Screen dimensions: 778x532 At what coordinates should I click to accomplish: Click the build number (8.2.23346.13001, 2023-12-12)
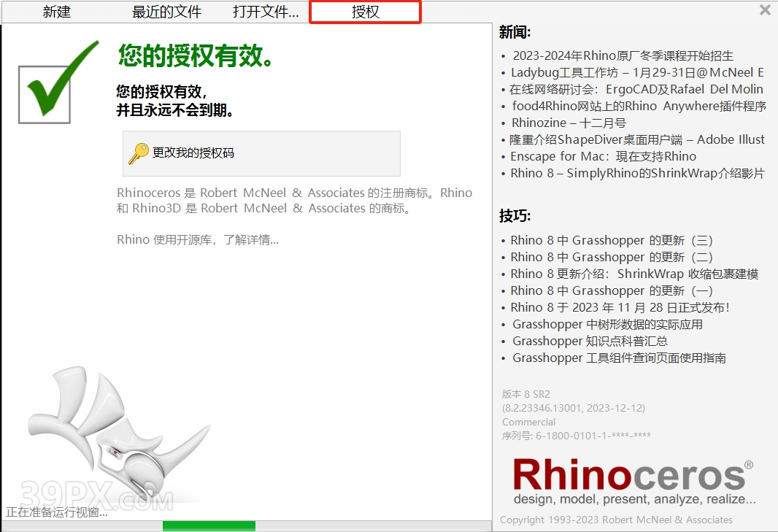coord(574,409)
